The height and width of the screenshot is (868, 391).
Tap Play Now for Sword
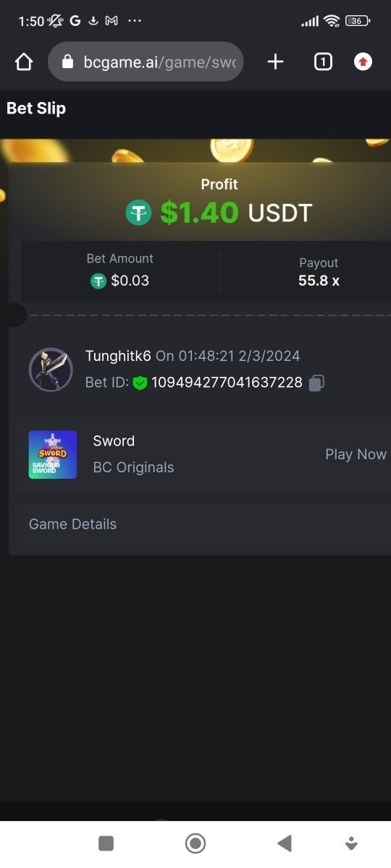pyautogui.click(x=356, y=454)
